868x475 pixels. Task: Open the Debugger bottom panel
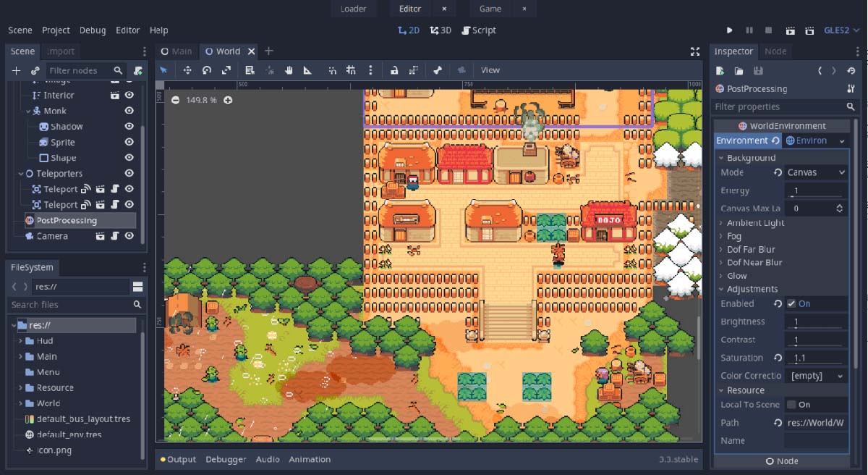point(226,460)
